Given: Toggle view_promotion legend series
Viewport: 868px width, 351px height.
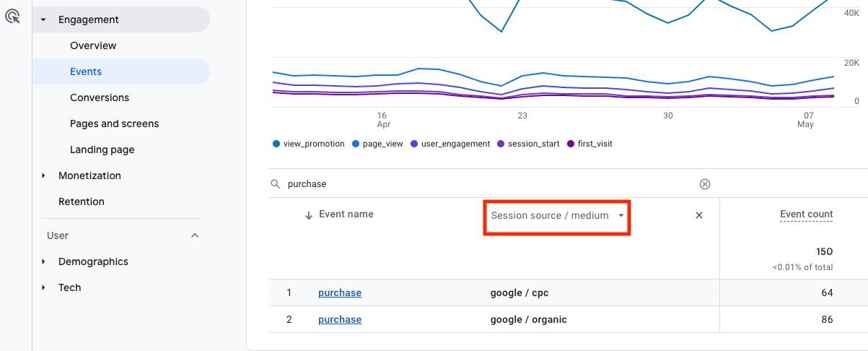Looking at the screenshot, I should (x=308, y=144).
